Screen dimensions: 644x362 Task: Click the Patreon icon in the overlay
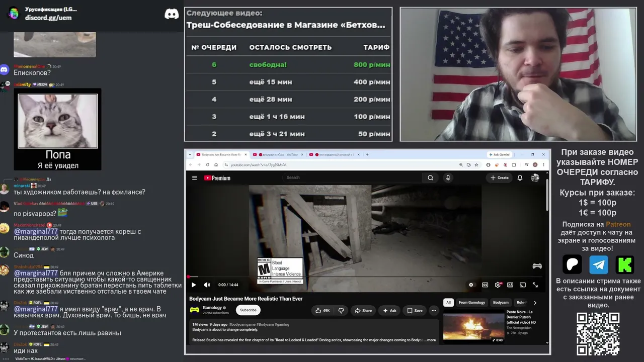pos(572,264)
